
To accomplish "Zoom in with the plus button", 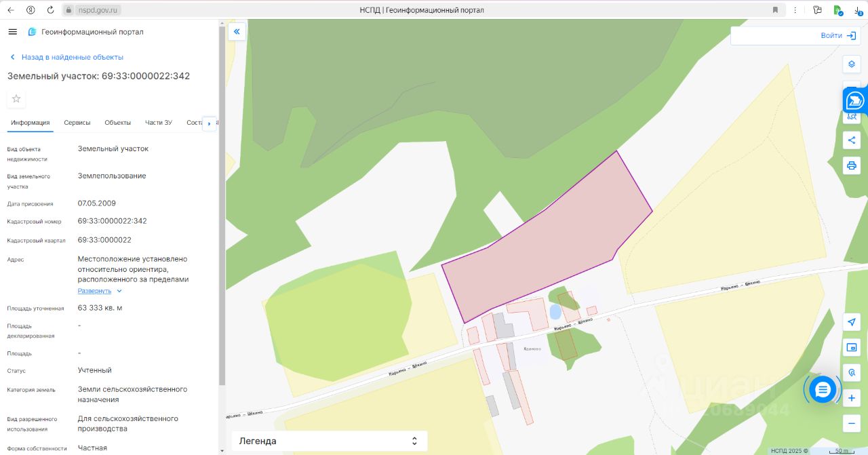I will [x=852, y=398].
